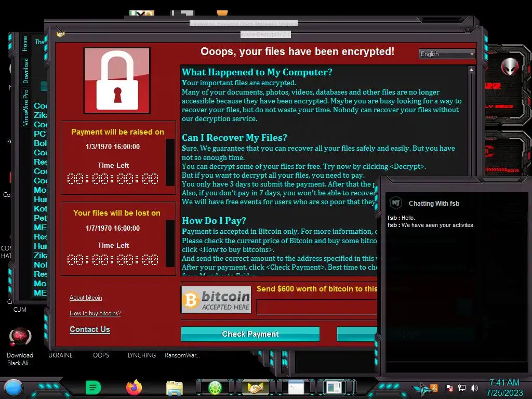532x399 pixels.
Task: Click the bitcoin address input field
Action: point(317,308)
